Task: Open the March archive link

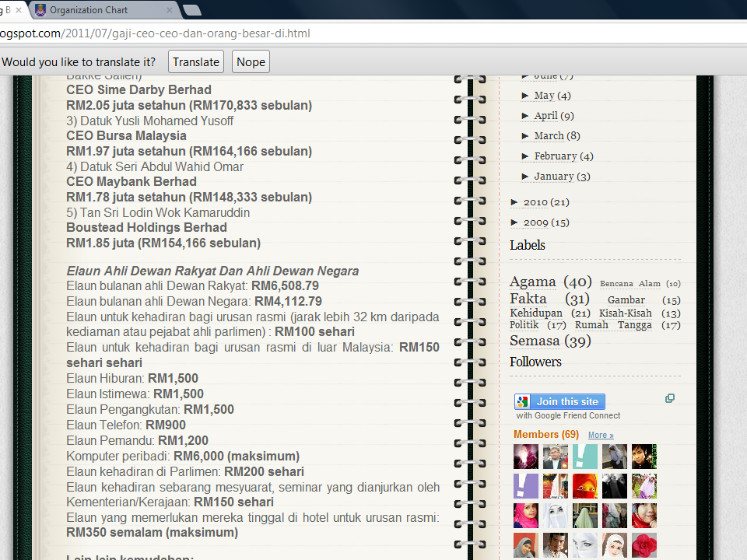Action: pos(549,136)
